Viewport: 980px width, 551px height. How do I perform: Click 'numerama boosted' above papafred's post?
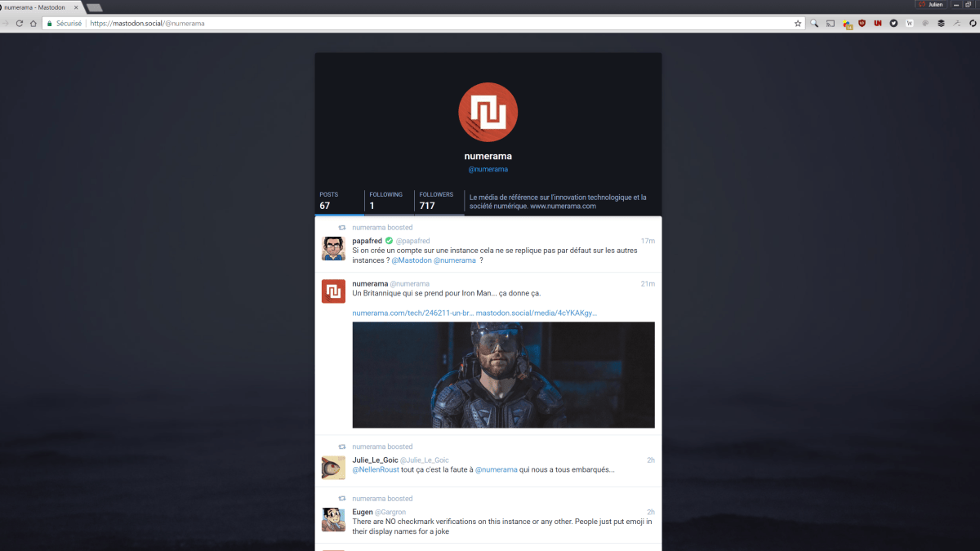click(x=382, y=228)
